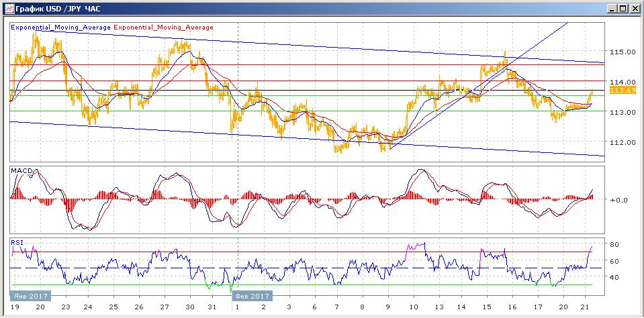Select date 15 on the time axis

click(486, 305)
